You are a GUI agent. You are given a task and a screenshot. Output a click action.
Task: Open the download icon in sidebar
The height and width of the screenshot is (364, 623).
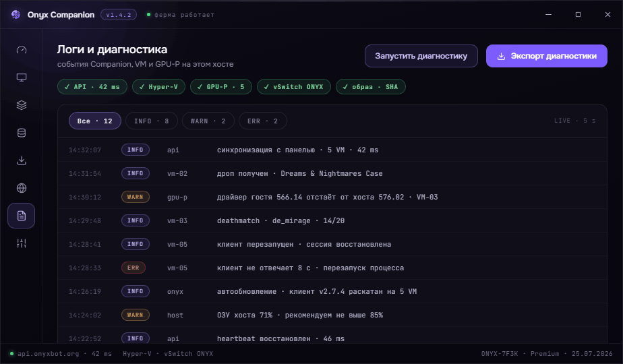(22, 160)
